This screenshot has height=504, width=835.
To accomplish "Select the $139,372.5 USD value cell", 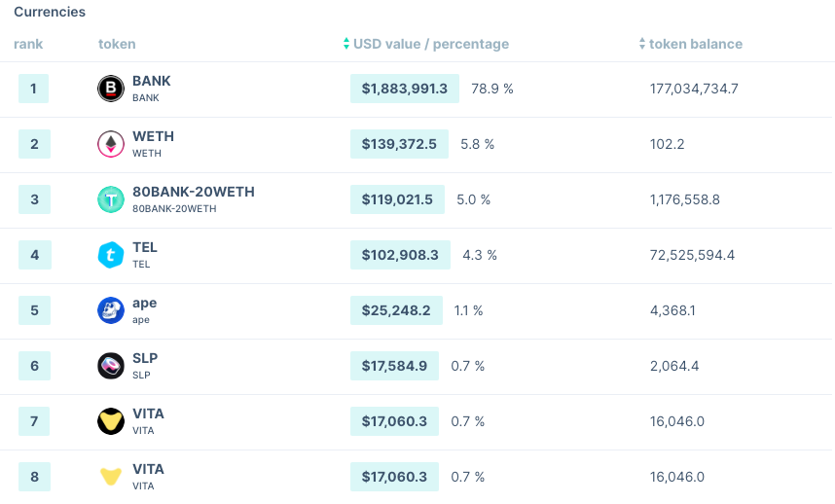I will pos(399,145).
